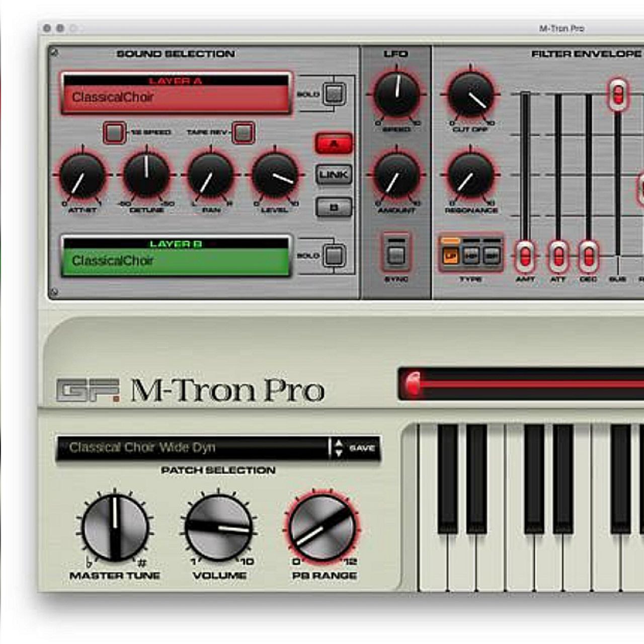
Task: Select the LP filter type
Action: (x=450, y=256)
